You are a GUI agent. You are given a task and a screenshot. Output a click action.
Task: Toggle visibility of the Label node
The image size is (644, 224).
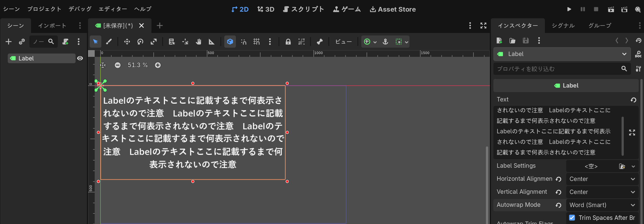coord(80,58)
